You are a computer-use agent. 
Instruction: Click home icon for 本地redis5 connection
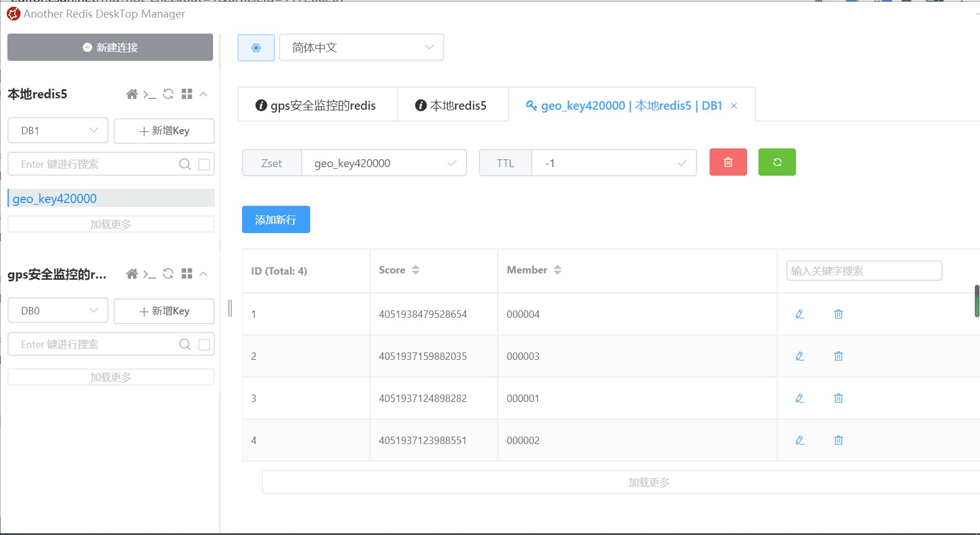(x=132, y=94)
